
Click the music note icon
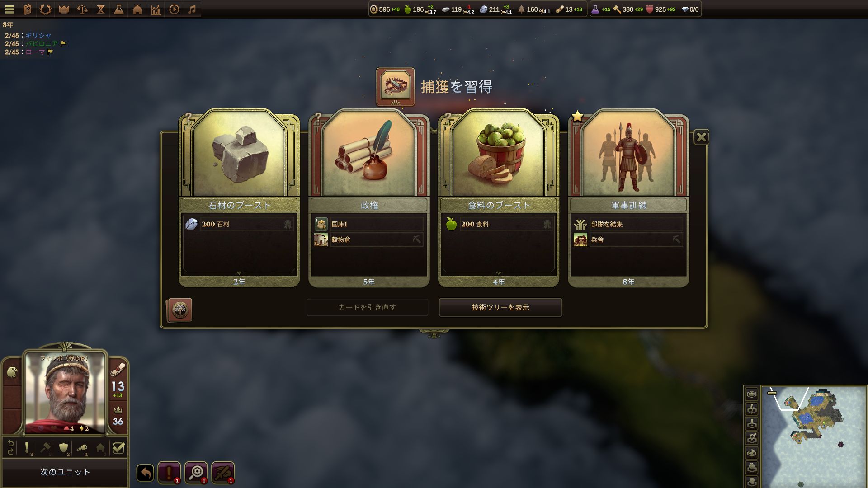click(x=192, y=9)
